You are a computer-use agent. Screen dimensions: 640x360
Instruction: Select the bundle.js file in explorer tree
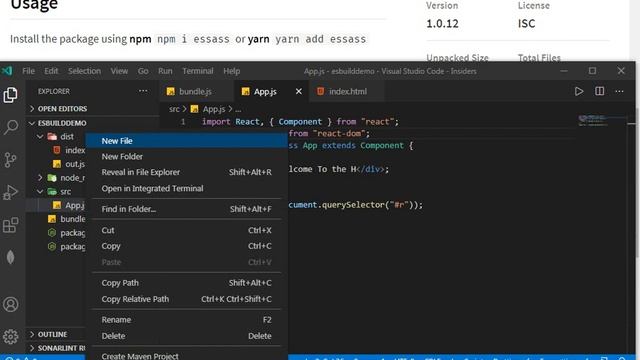73,219
